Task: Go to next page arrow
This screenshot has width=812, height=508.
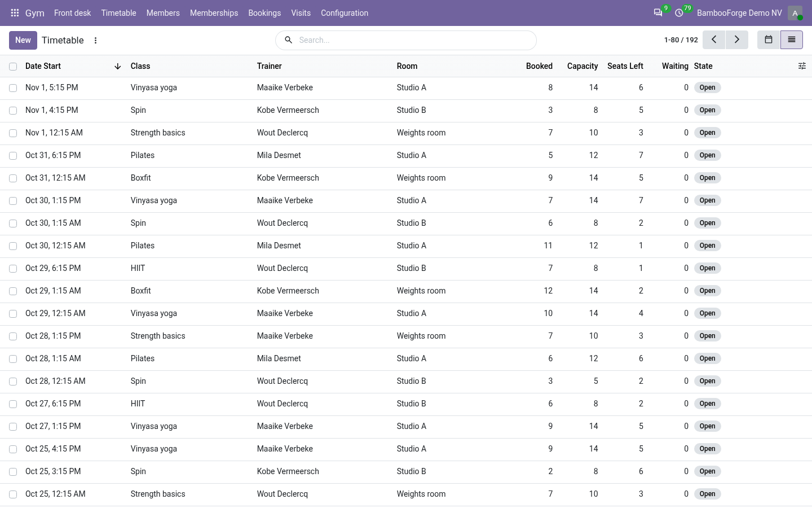Action: 737,40
